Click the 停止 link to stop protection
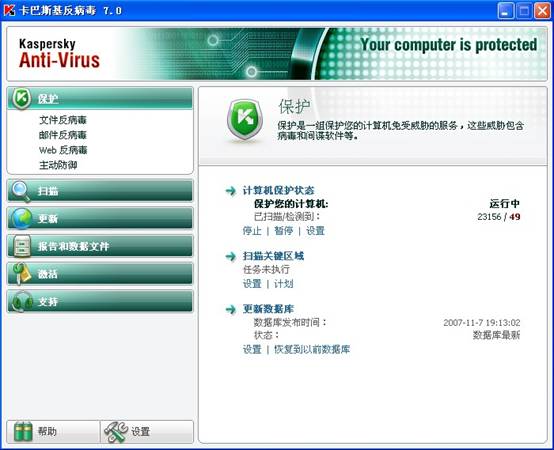The image size is (554, 450). tap(252, 231)
